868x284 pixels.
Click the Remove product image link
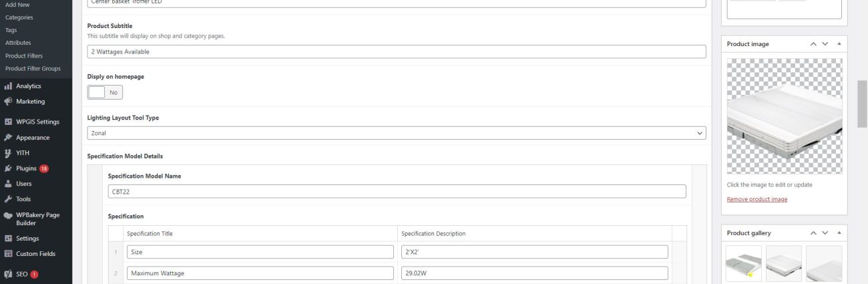[x=756, y=199]
